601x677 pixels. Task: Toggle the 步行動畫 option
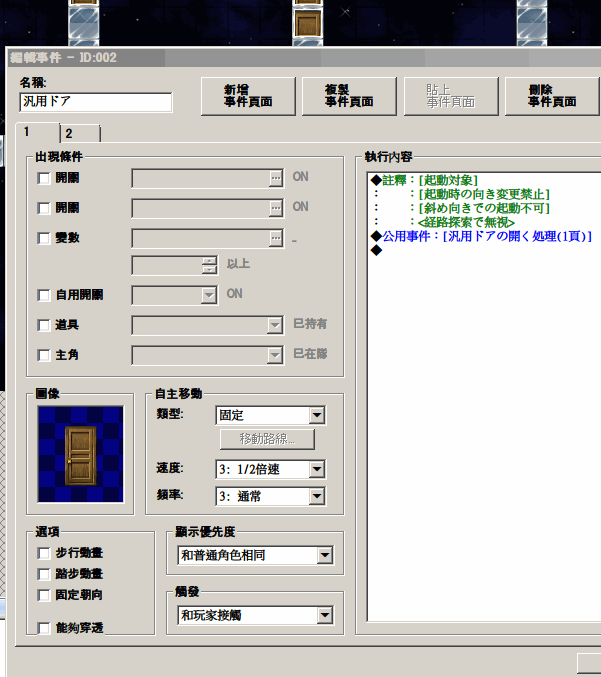point(44,553)
